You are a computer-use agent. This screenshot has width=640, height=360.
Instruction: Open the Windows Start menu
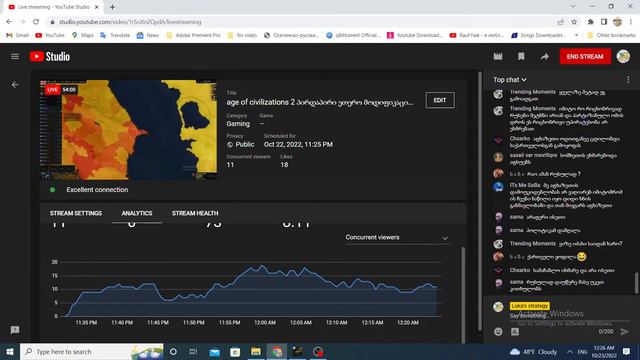click(10, 351)
